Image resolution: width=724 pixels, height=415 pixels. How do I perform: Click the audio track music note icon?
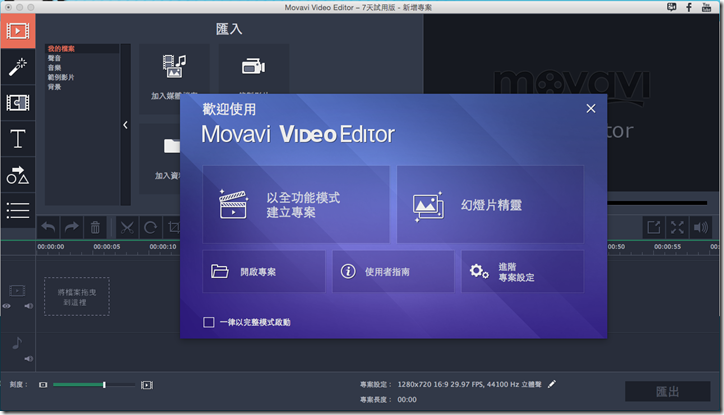pyautogui.click(x=17, y=343)
